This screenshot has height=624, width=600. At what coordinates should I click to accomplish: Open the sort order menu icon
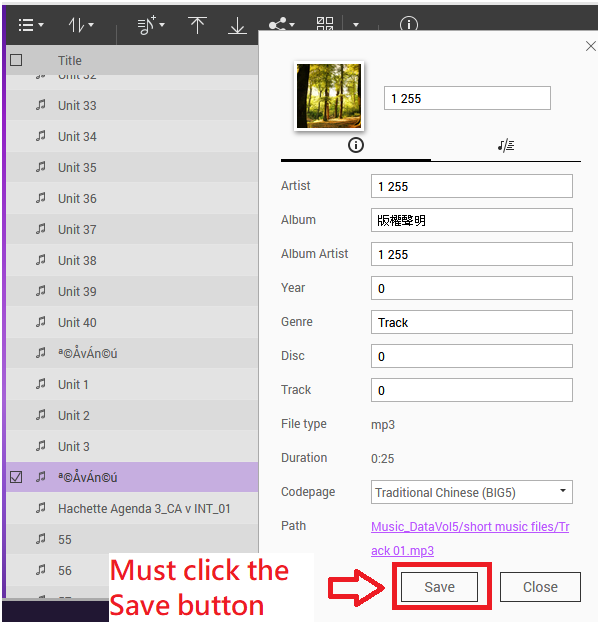81,25
